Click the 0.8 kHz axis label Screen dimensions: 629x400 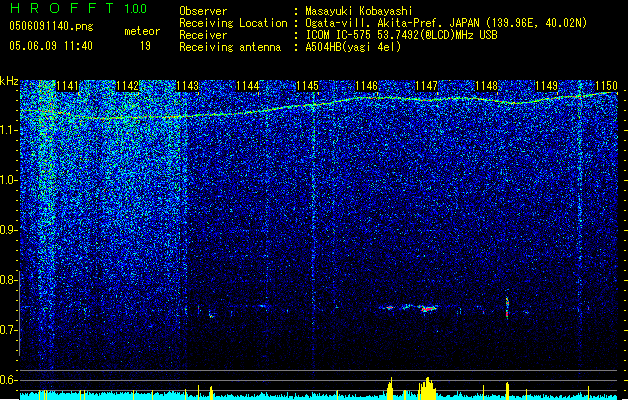coord(9,280)
